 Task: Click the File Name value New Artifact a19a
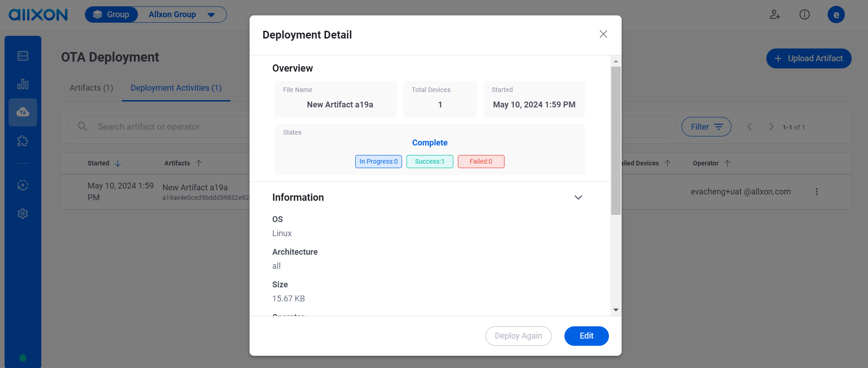click(x=340, y=105)
